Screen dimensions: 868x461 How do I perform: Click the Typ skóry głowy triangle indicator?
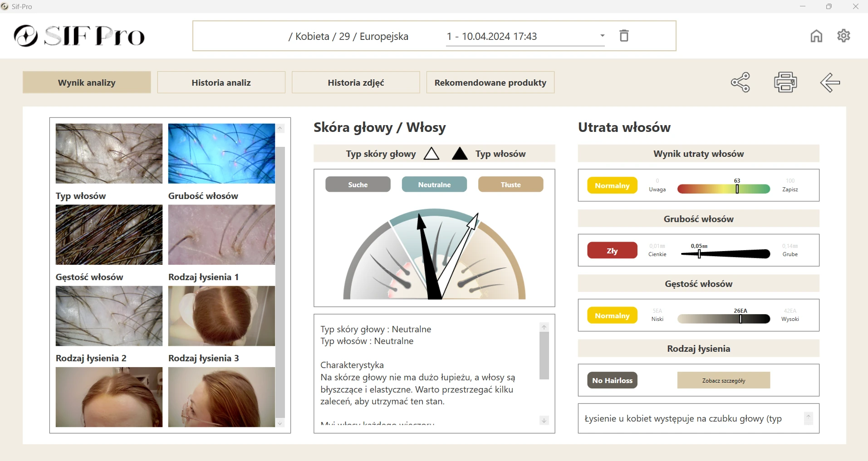pyautogui.click(x=431, y=153)
